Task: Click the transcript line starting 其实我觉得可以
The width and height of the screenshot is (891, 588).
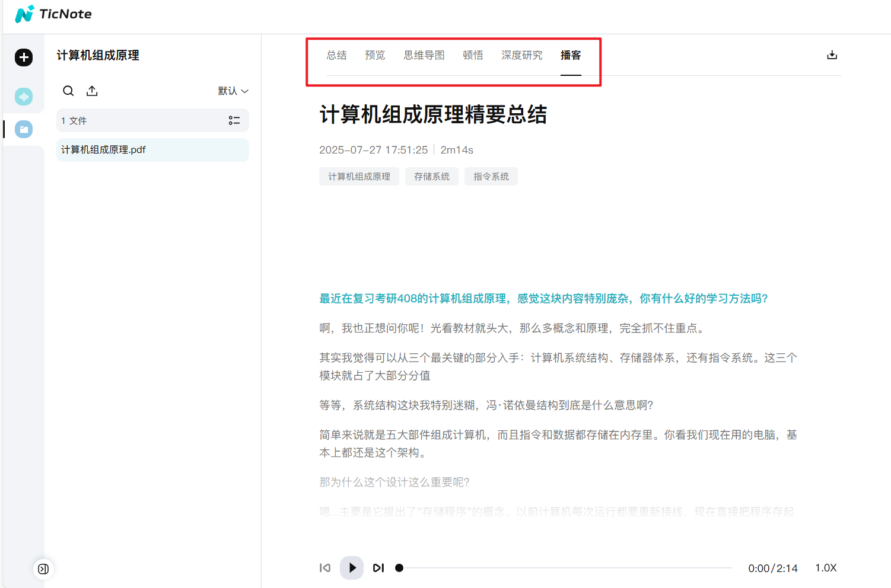Action: (x=558, y=367)
